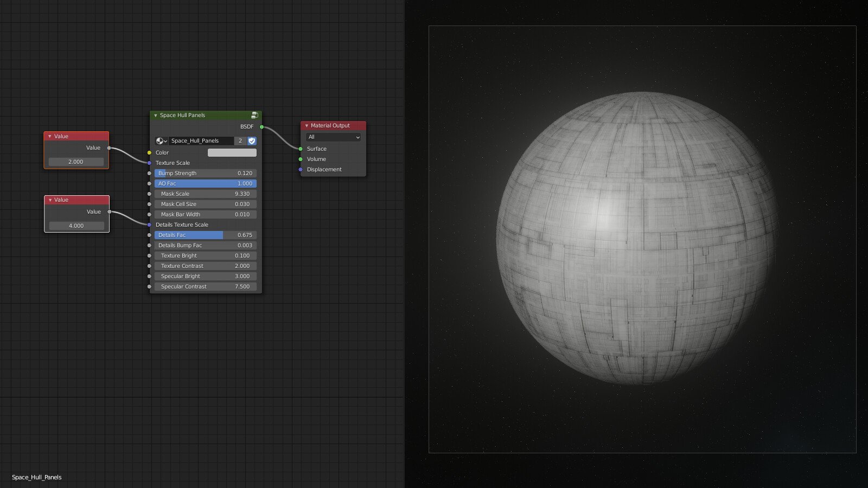
Task: Collapse the Space Hull Panels node
Action: coord(156,115)
